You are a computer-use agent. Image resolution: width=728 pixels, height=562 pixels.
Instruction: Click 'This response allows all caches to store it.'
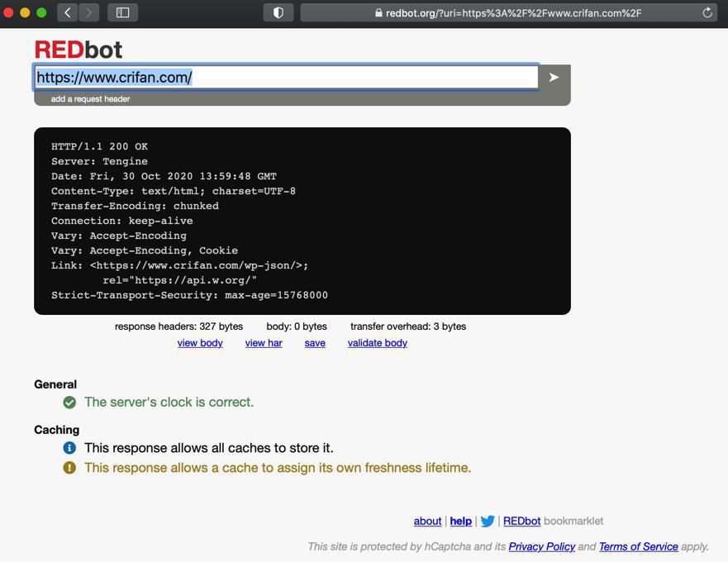tap(209, 448)
